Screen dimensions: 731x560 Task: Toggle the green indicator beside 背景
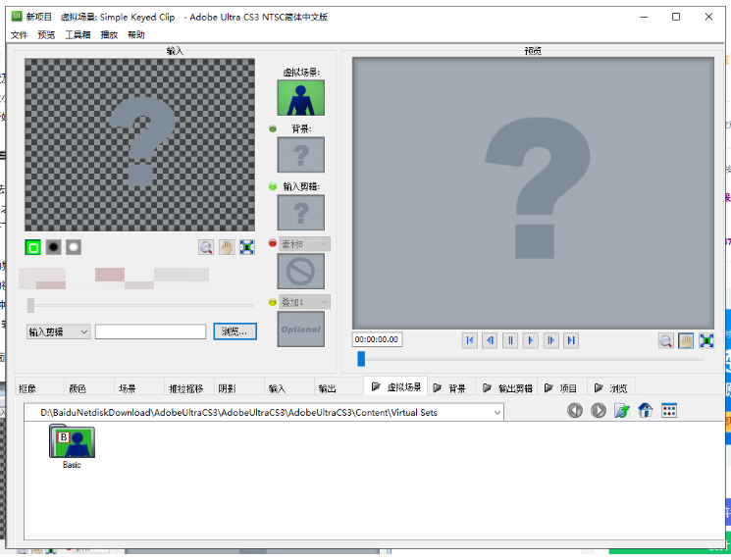coord(273,129)
